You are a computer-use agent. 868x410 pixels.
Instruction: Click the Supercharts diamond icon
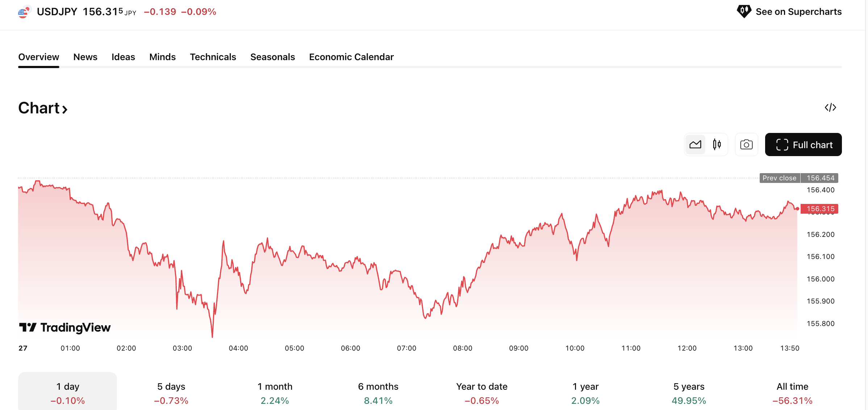click(744, 11)
